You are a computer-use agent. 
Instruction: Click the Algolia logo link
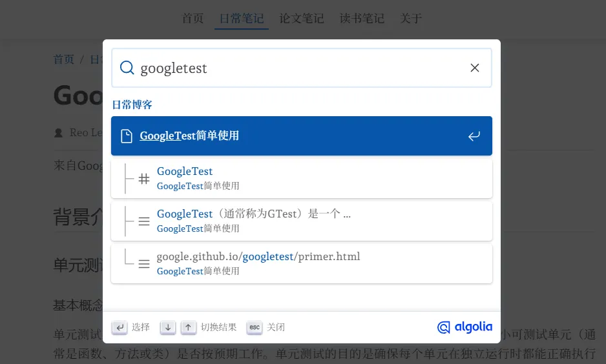pos(465,327)
